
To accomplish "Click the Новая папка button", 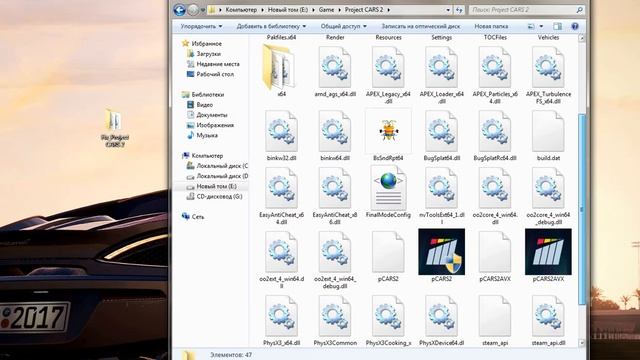I will 491,26.
